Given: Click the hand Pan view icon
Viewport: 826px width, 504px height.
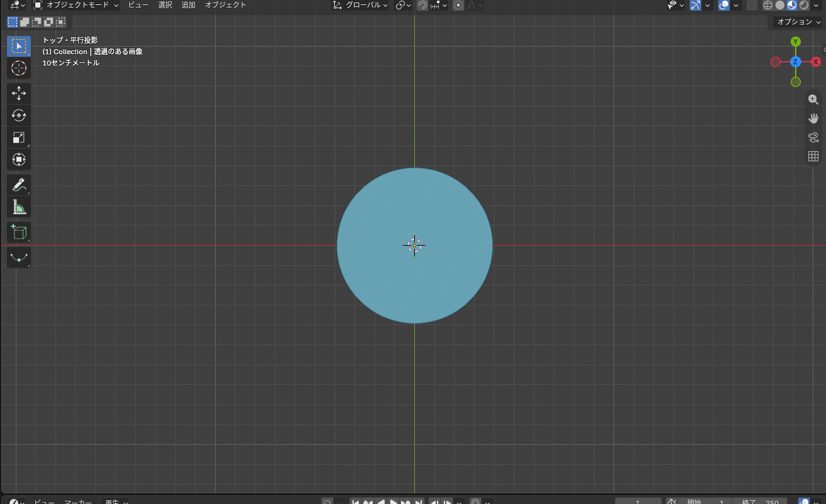Looking at the screenshot, I should [813, 118].
